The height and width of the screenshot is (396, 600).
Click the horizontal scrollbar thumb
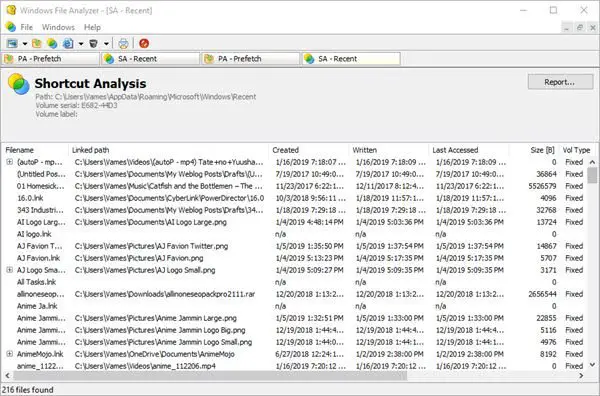click(x=210, y=376)
